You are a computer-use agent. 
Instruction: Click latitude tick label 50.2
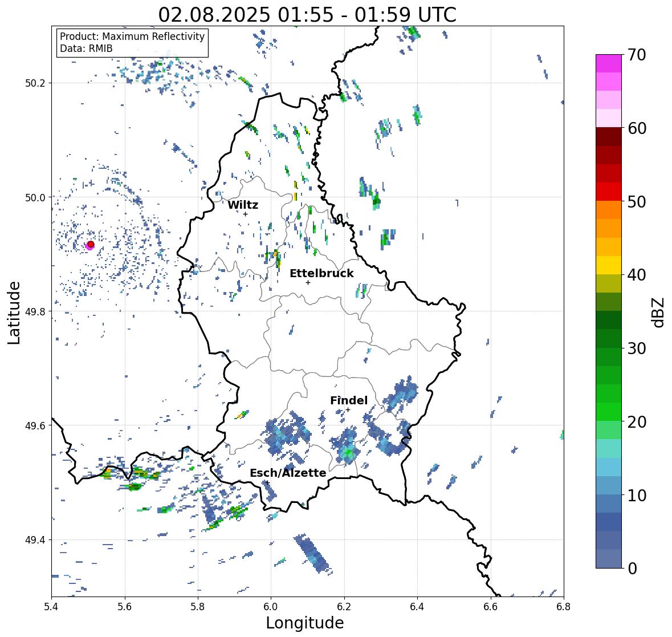click(35, 83)
